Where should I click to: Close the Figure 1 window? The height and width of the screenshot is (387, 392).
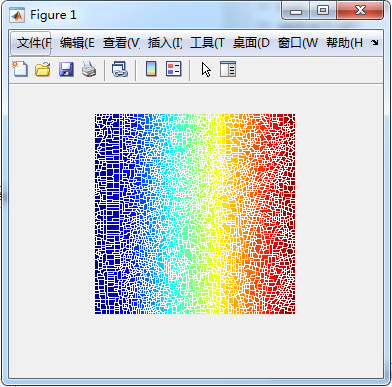[x=360, y=11]
